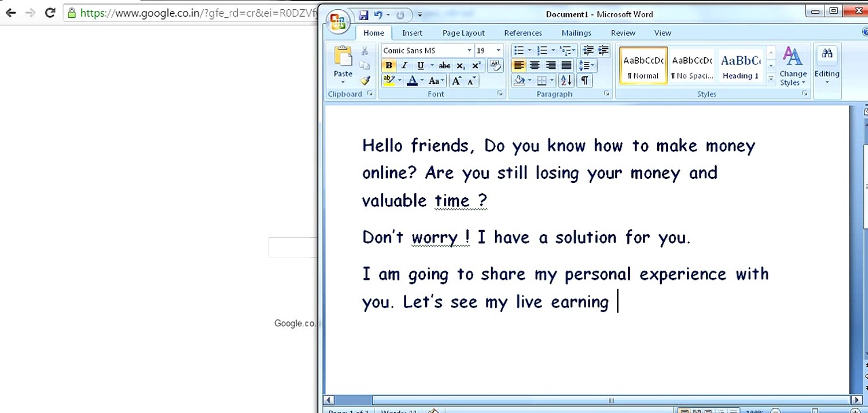Pick the yellow text highlight color
This screenshot has height=413, width=868.
pos(389,81)
